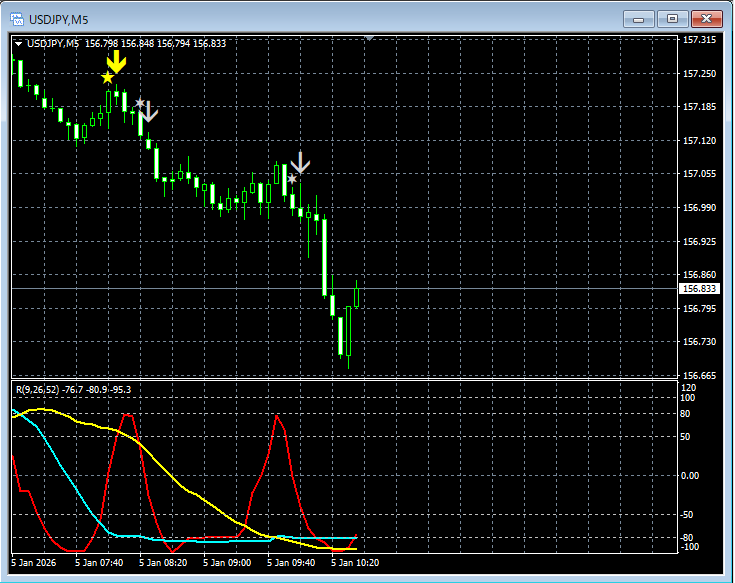Click the second gray asterisk marker near 09:40

pyautogui.click(x=292, y=179)
